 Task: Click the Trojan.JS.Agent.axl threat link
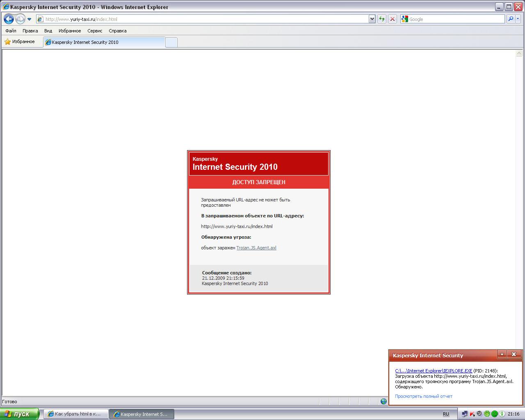tap(256, 248)
